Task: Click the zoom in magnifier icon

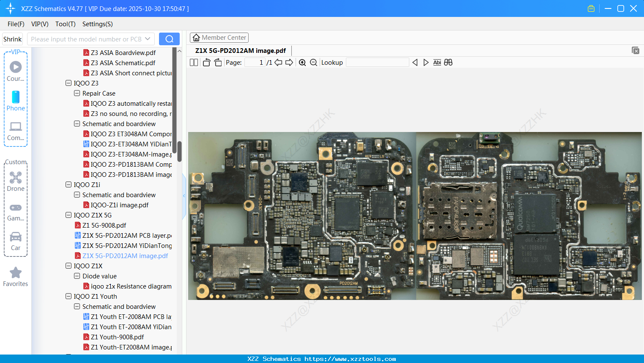Action: coord(302,63)
